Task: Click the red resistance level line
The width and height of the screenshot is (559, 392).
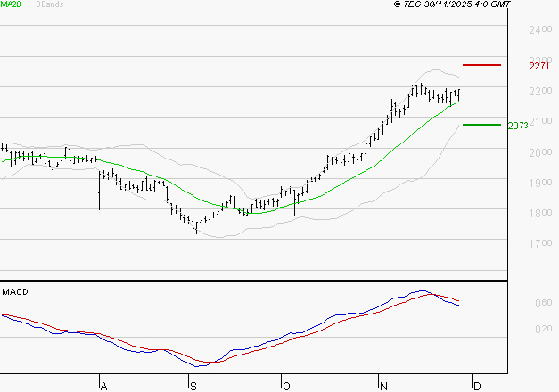Action: [481, 65]
